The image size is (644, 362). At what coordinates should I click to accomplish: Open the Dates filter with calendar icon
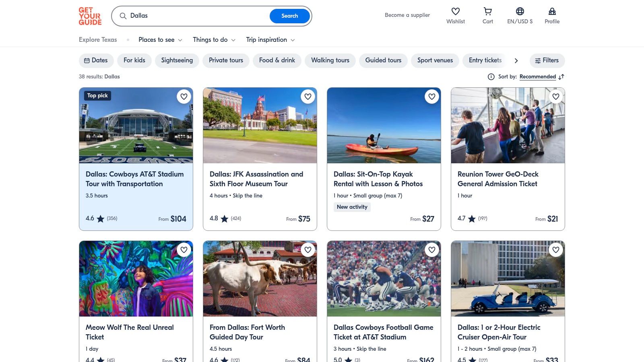tap(96, 60)
